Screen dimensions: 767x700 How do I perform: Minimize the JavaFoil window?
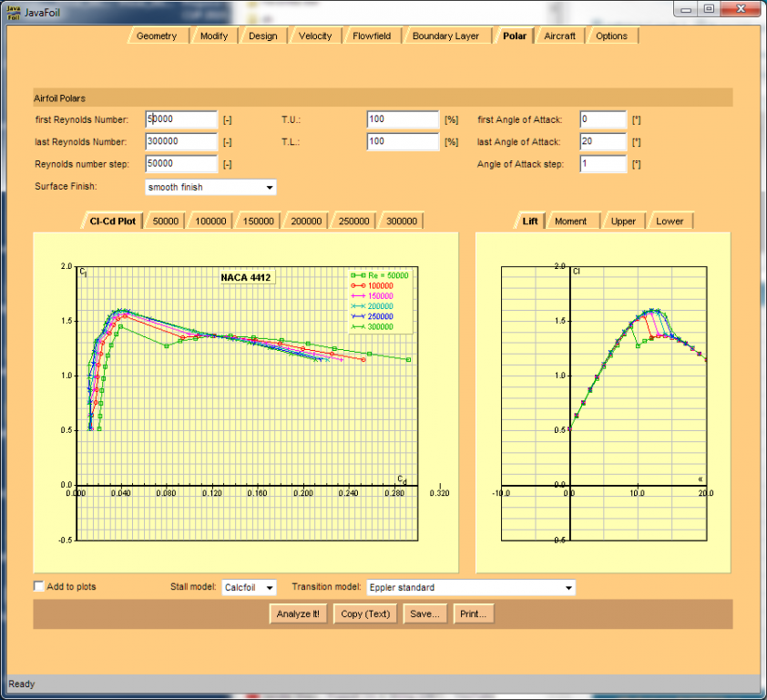[x=686, y=8]
